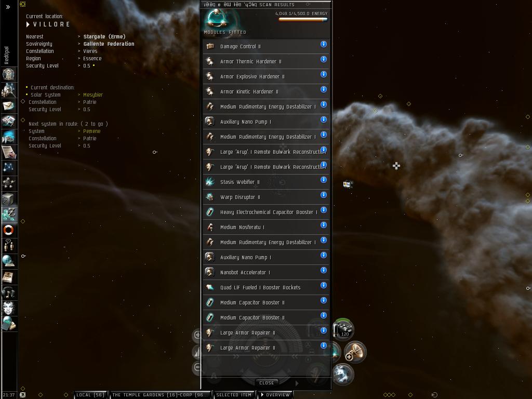Open The Temple Gardens corp chat tab
This screenshot has height=399, width=532.
tap(160, 395)
